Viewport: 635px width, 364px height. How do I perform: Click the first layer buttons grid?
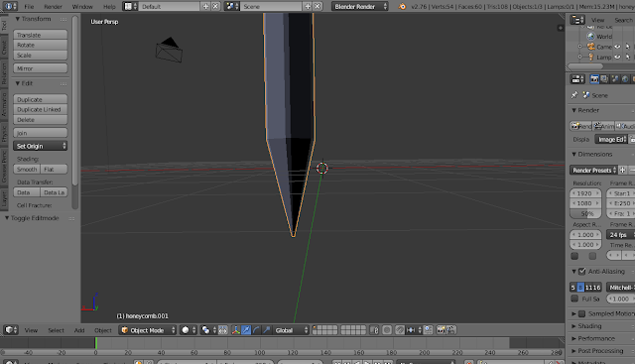click(x=324, y=330)
